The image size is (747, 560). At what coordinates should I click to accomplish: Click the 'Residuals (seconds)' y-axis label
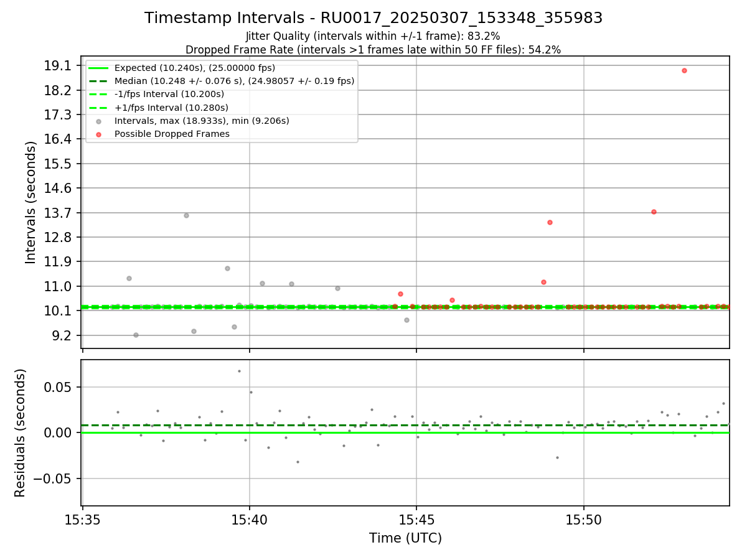point(20,433)
